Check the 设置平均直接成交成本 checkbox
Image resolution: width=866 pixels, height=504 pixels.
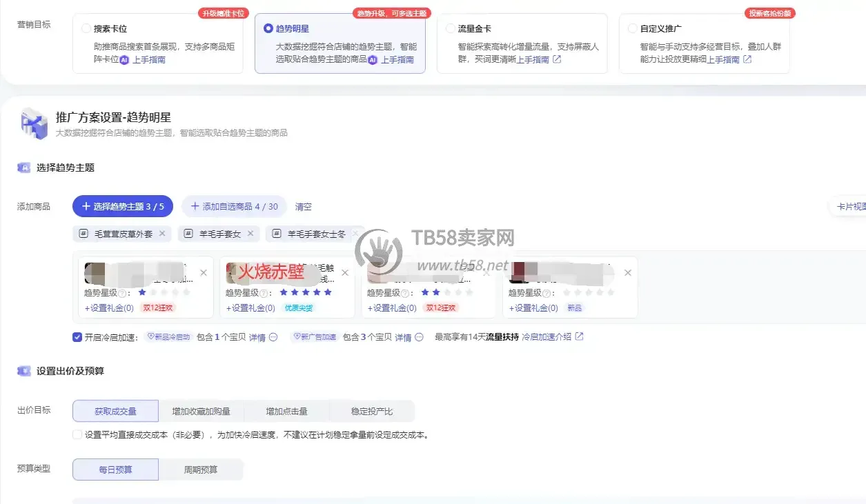coord(77,434)
